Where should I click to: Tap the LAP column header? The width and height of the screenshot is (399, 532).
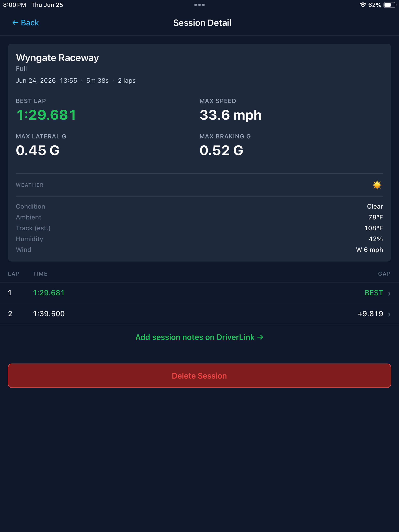pos(14,274)
